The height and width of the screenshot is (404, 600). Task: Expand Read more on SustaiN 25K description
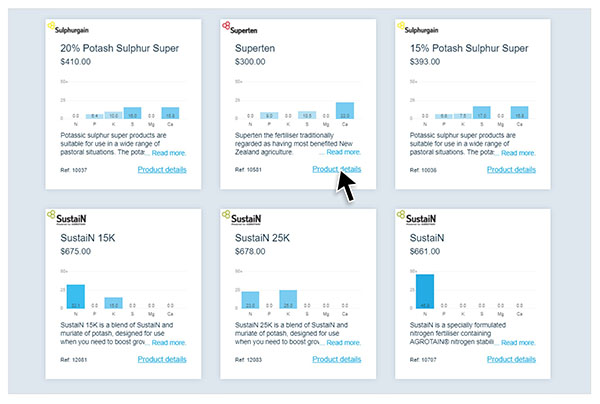pyautogui.click(x=344, y=342)
